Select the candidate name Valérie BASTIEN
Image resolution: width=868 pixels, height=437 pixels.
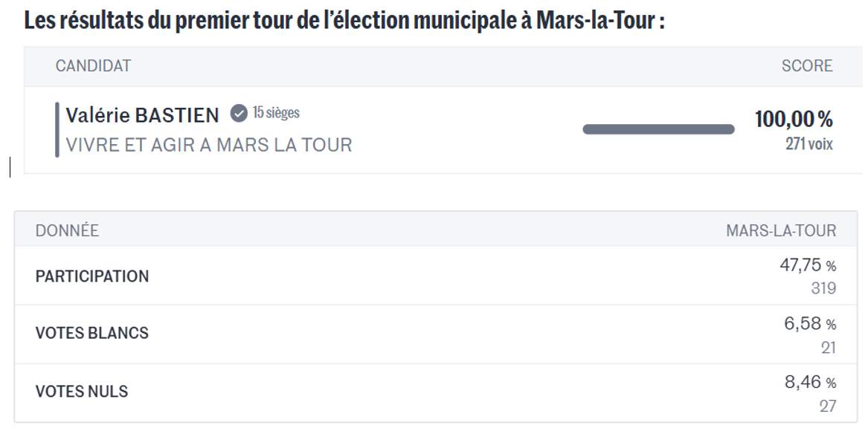(x=143, y=114)
